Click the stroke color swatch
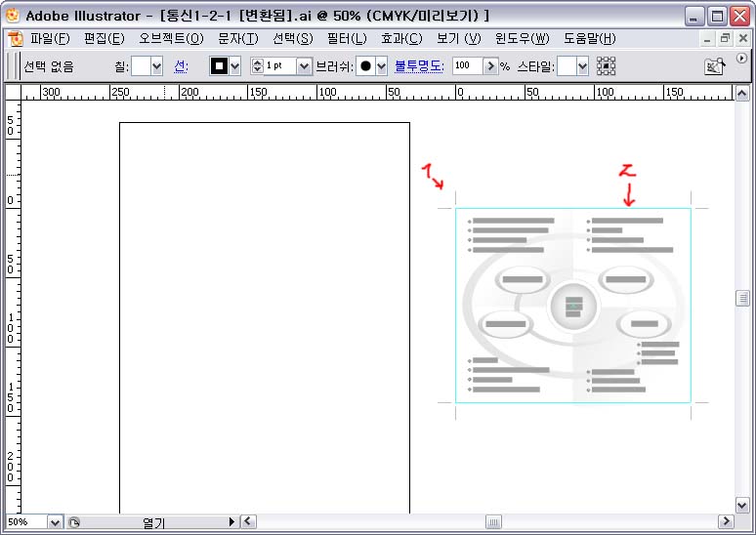Screen dimensions: 756x535 click(219, 66)
